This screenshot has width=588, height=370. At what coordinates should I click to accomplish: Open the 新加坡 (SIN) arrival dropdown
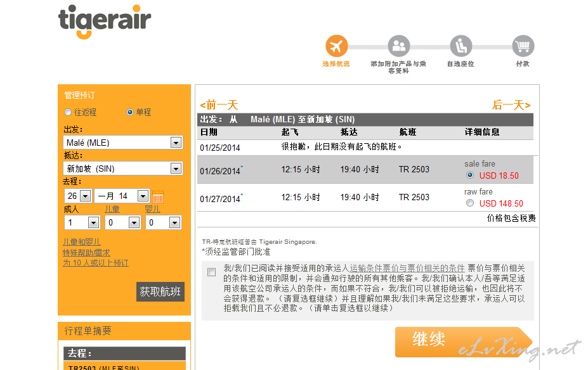point(123,169)
